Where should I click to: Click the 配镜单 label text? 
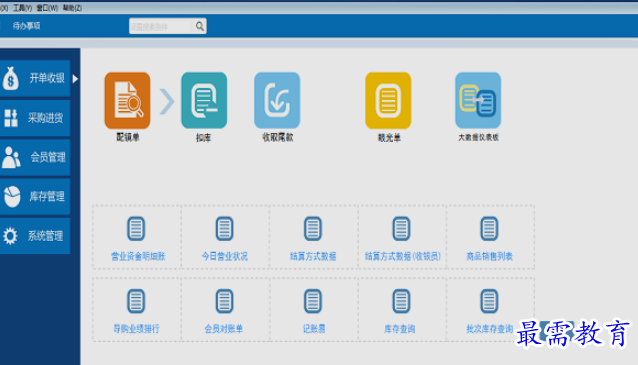click(128, 138)
